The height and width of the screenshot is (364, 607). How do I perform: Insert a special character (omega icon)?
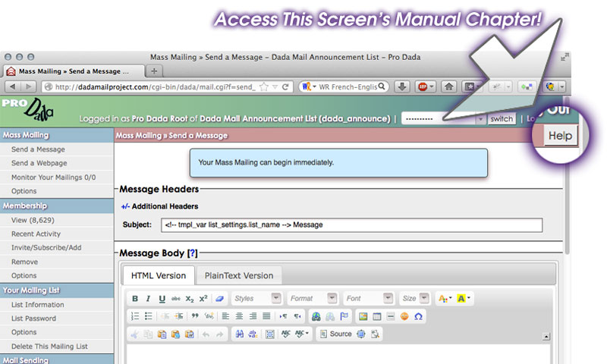coord(418,316)
